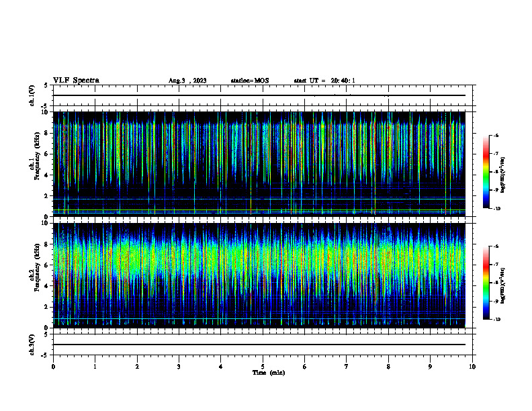Click the "VLF Spectra" plot title

coord(76,81)
